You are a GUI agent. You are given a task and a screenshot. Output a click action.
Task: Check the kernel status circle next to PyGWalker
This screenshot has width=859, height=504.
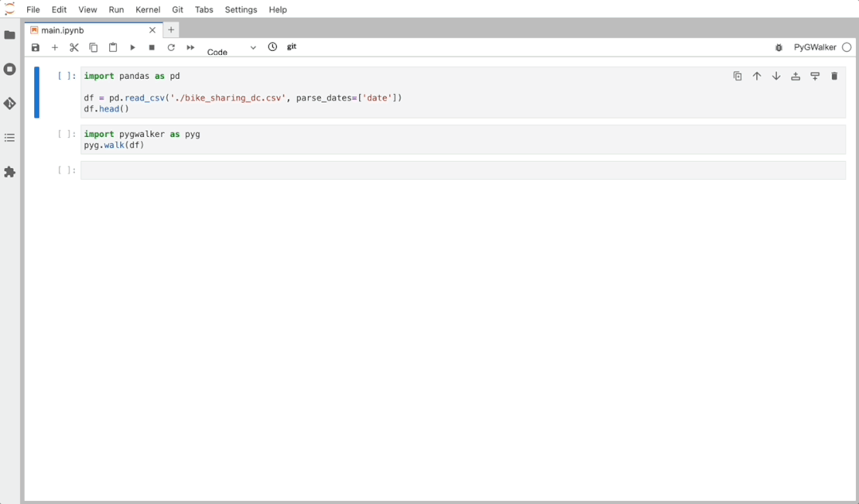point(846,47)
